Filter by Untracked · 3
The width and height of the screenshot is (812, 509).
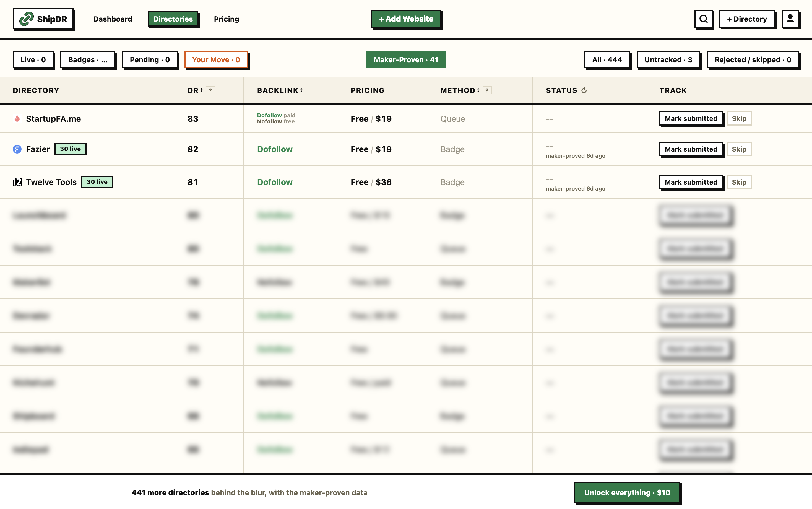(668, 59)
